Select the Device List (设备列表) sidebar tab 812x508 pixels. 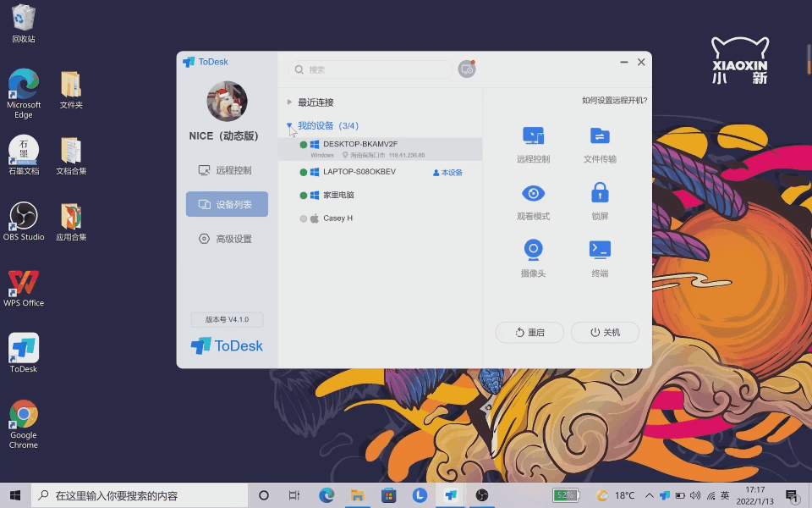click(x=226, y=204)
